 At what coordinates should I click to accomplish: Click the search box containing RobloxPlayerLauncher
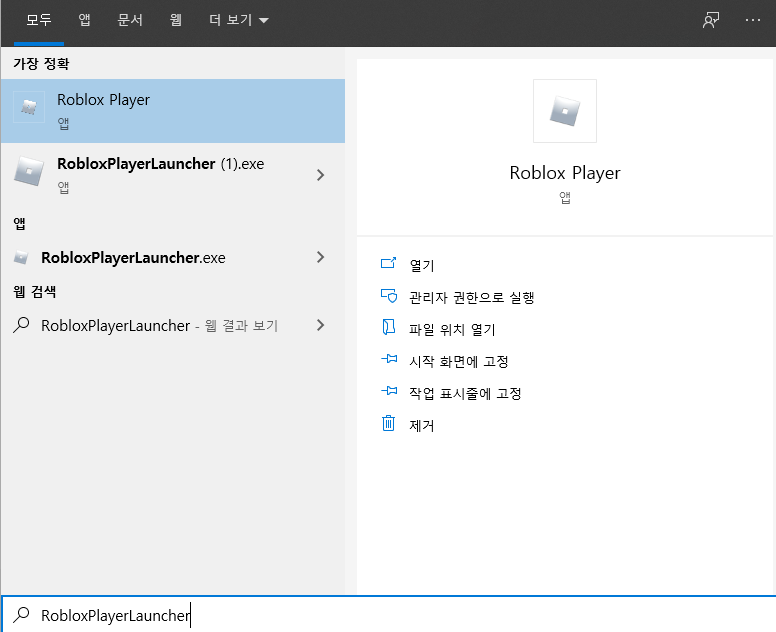[388, 615]
